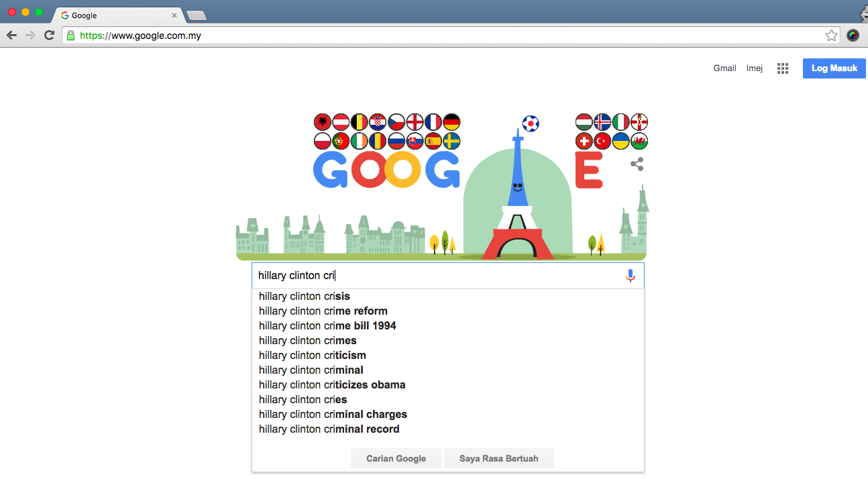Select suggestion 'hillary clinton crisis'
This screenshot has height=479, width=868.
pos(448,297)
